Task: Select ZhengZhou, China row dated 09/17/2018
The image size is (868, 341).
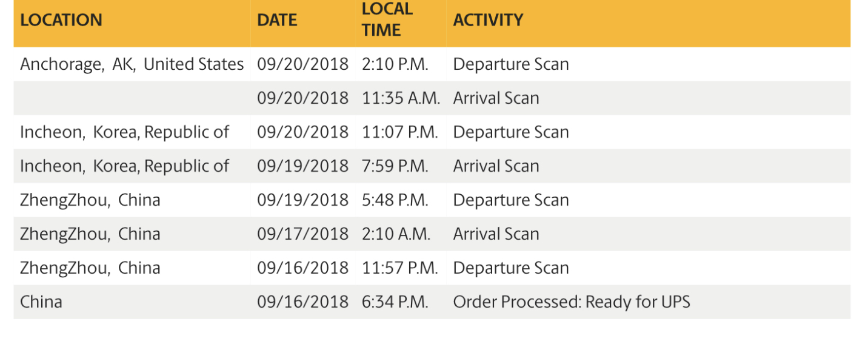Action: 90,234
